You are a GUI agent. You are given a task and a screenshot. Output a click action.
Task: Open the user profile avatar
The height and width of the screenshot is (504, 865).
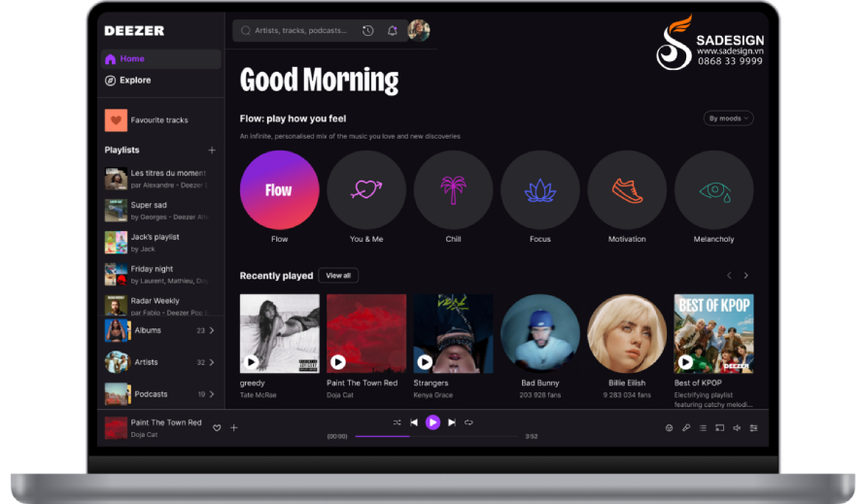(419, 30)
